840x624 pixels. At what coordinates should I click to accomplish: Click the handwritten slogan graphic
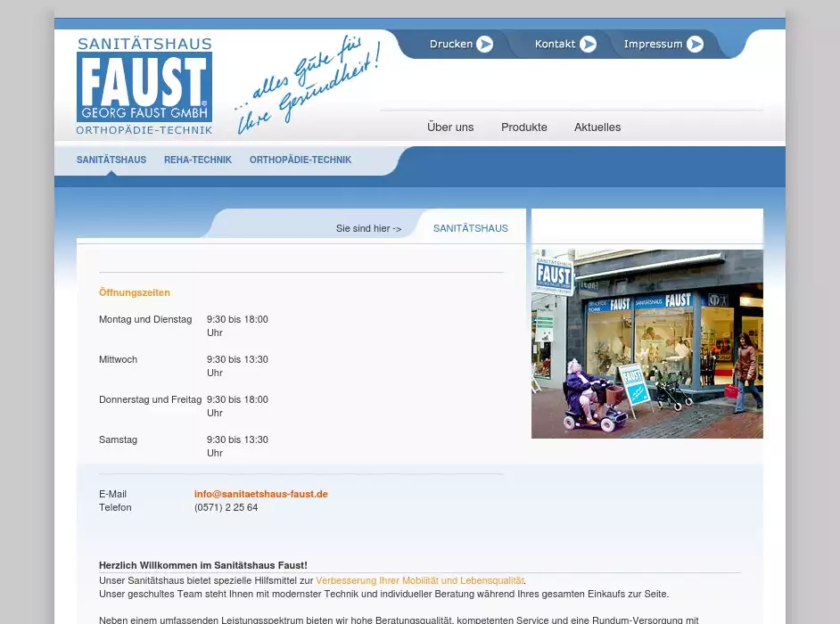308,86
